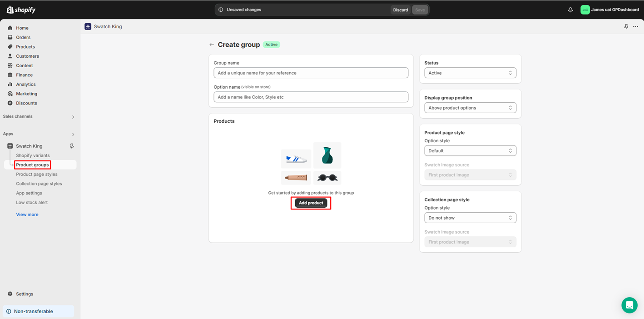Viewport: 644px width, 319px height.
Task: Open Customers from the left navigation
Action: pos(27,56)
